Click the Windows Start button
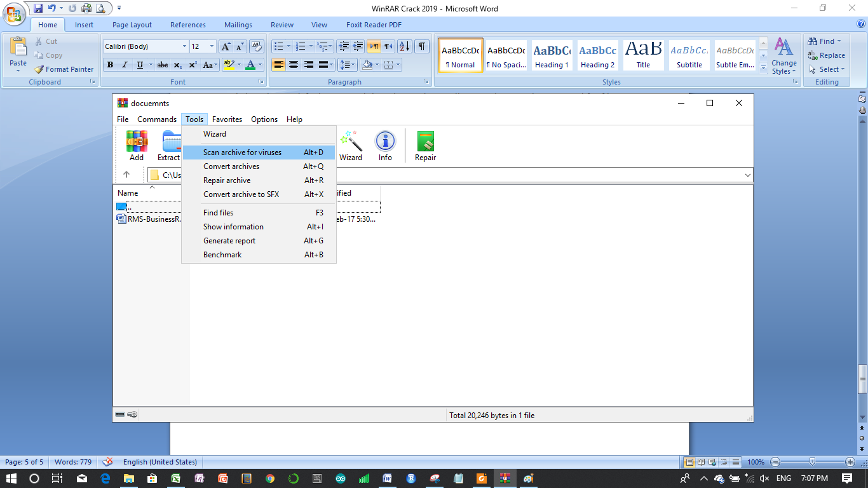Image resolution: width=868 pixels, height=488 pixels. click(11, 478)
